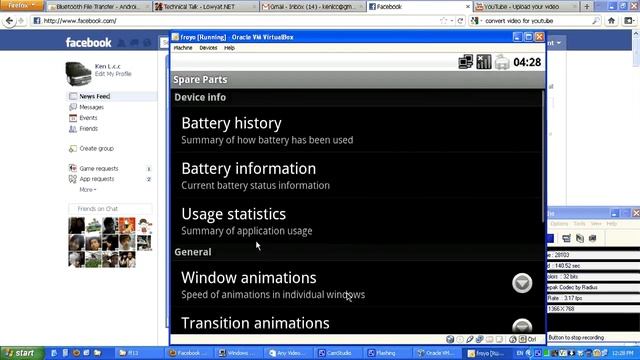640x360 pixels.
Task: Open the Firefox bookmarks toolbar button
Action: 630,20
